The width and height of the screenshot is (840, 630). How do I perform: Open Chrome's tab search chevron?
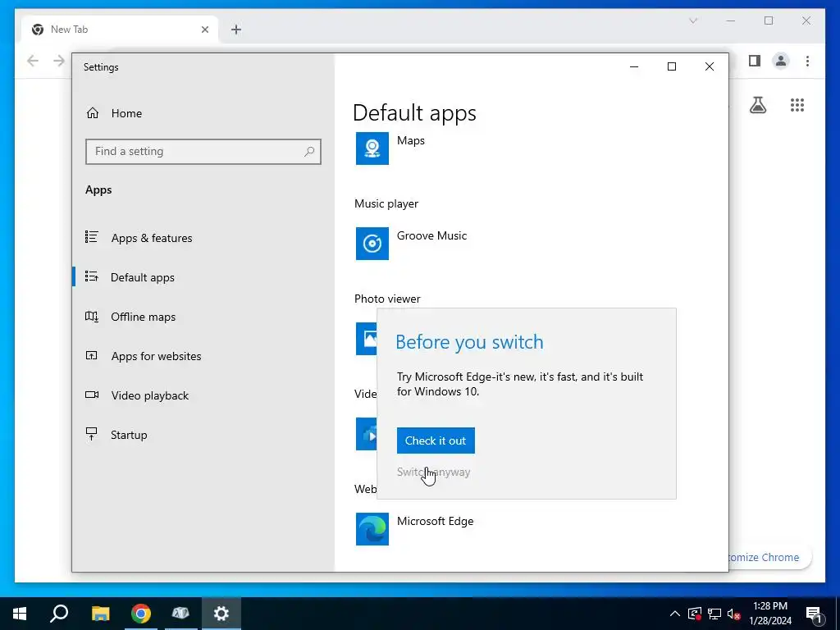[x=693, y=21]
